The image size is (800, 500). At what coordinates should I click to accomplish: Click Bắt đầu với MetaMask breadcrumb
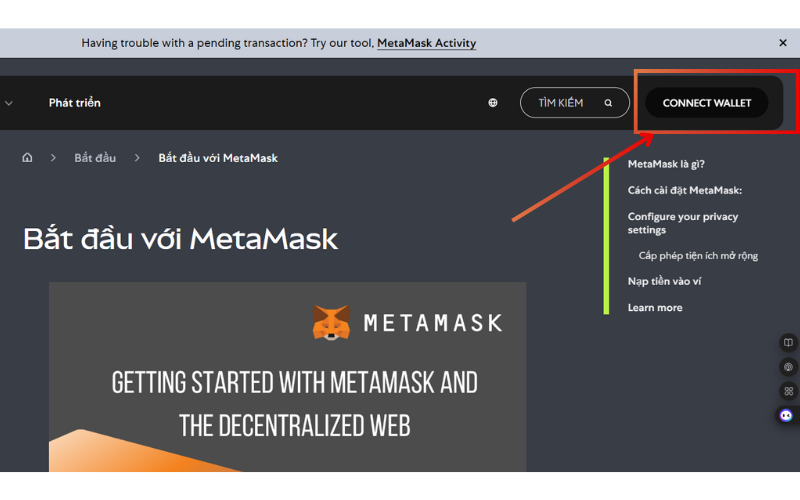(218, 158)
